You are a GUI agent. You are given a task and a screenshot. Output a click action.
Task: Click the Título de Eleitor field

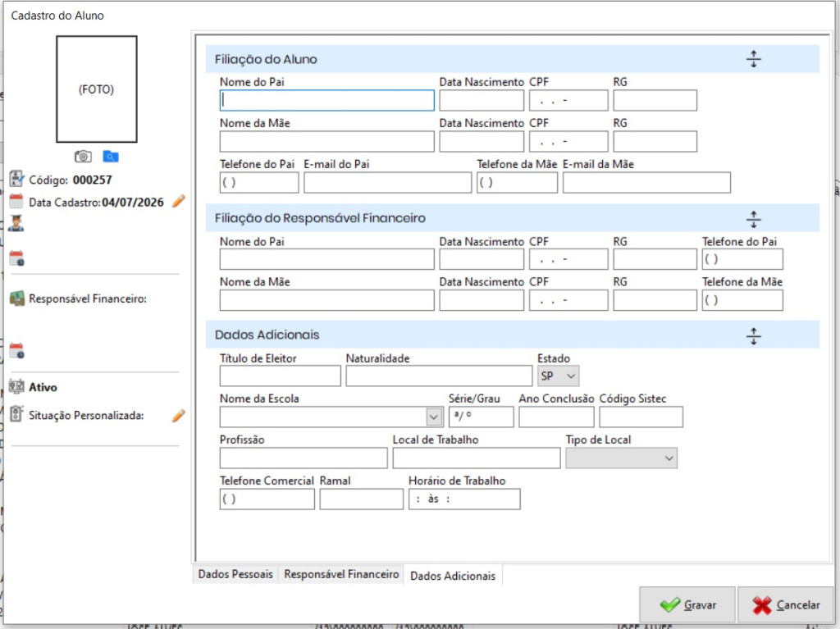(280, 376)
